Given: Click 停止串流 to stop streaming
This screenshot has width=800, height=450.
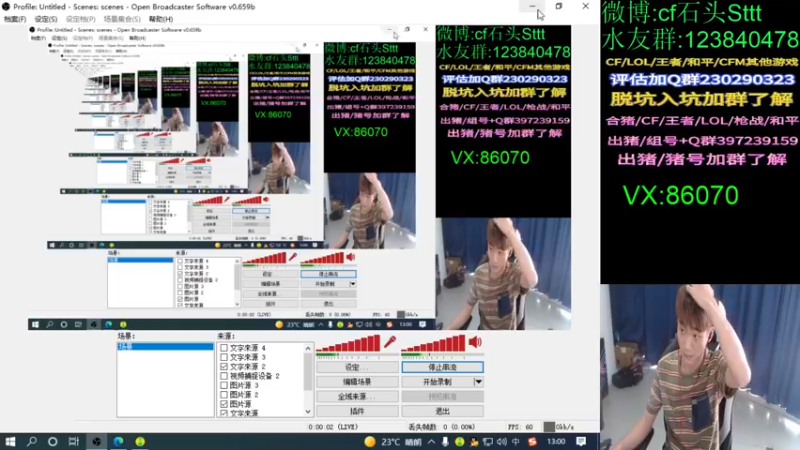Looking at the screenshot, I should tap(442, 367).
